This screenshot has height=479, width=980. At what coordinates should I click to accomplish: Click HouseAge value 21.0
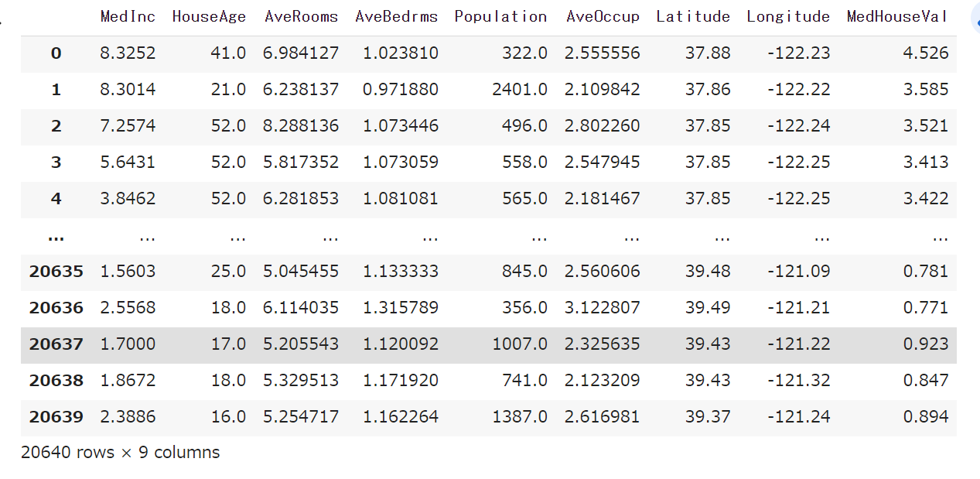tap(228, 90)
